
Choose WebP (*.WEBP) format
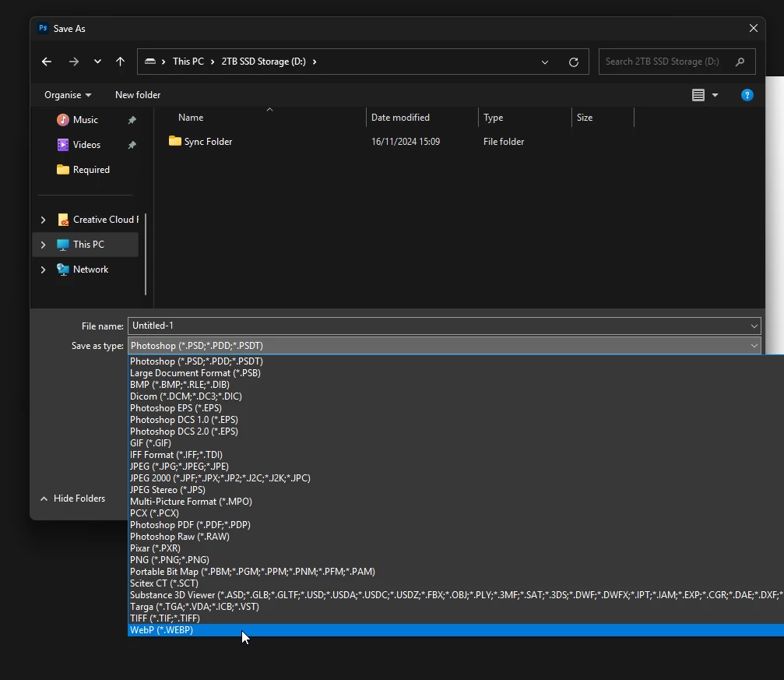pos(456,630)
